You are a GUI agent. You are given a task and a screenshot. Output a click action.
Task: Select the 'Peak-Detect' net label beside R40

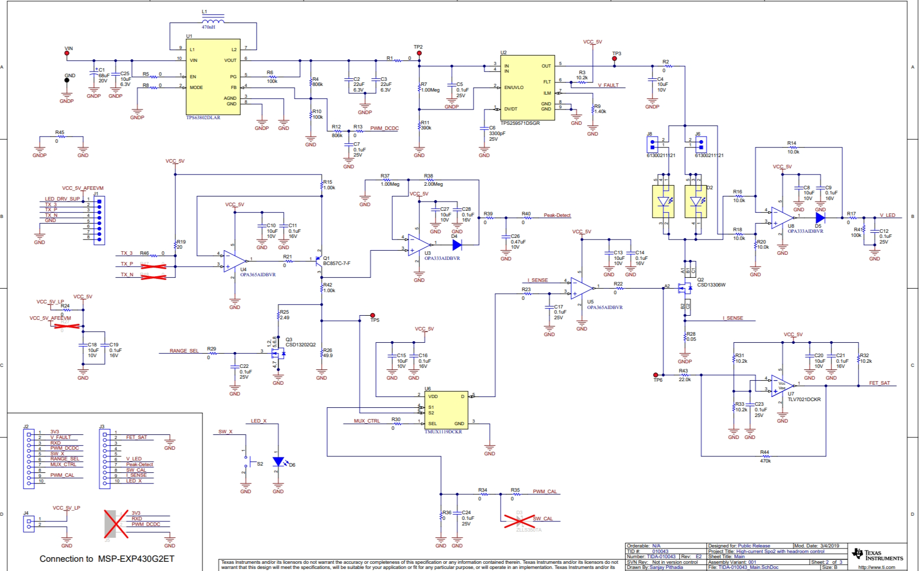tap(557, 215)
